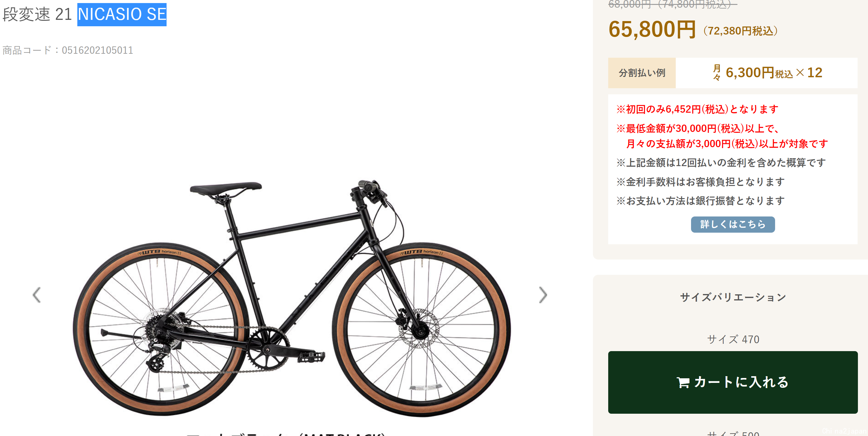The height and width of the screenshot is (436, 868).
Task: Add size 470 via カートに入れる text
Action: (x=741, y=382)
